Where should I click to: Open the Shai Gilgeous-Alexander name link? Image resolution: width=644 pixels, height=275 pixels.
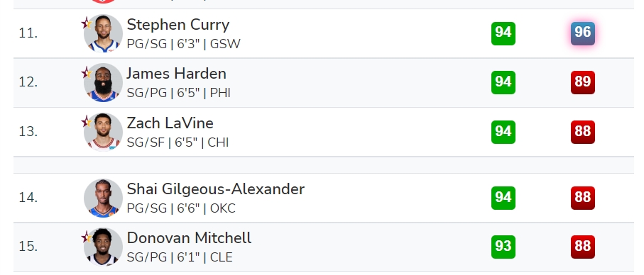tap(216, 189)
